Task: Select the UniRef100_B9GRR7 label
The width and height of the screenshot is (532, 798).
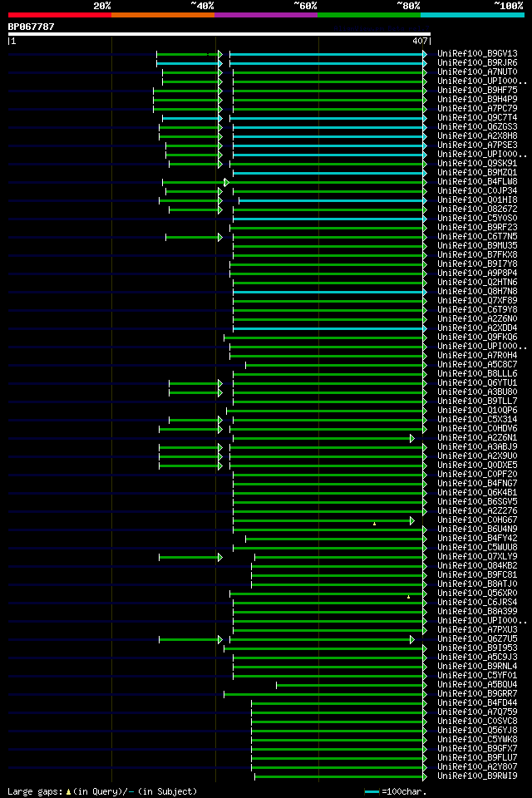Action: [477, 694]
